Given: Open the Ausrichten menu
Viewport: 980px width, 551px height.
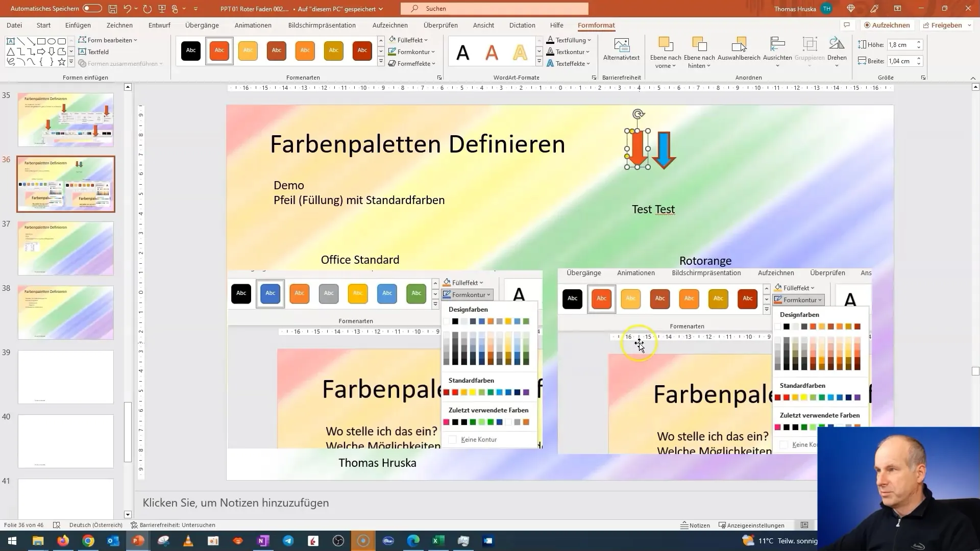Looking at the screenshot, I should [777, 52].
